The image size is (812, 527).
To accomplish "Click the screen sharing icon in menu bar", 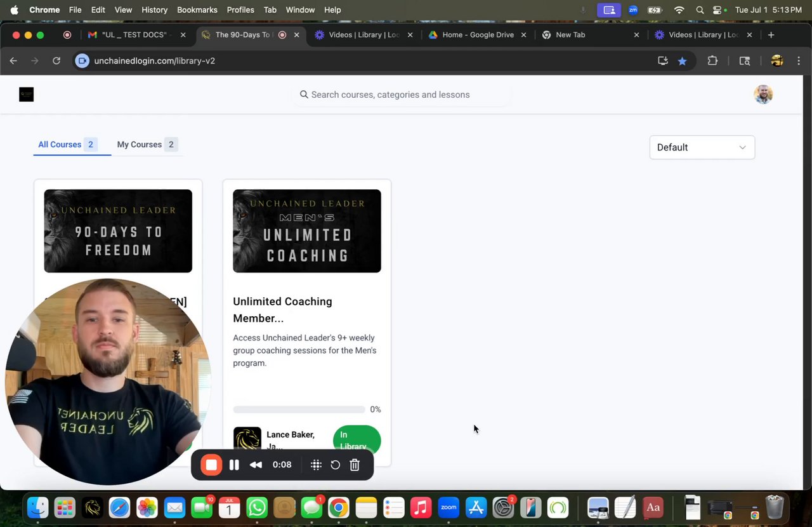I will (609, 10).
